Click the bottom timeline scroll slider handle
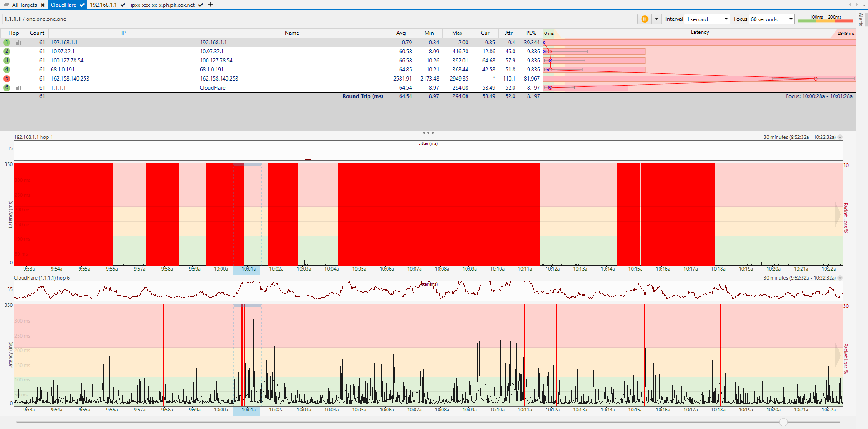Image resolution: width=868 pixels, height=429 pixels. tap(783, 422)
